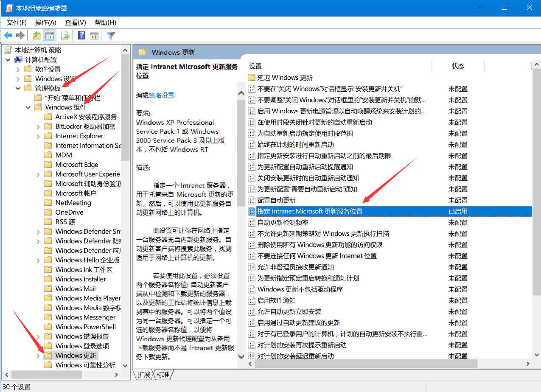Open the 帮助(H) menu
Image resolution: width=541 pixels, height=392 pixels.
[105, 22]
